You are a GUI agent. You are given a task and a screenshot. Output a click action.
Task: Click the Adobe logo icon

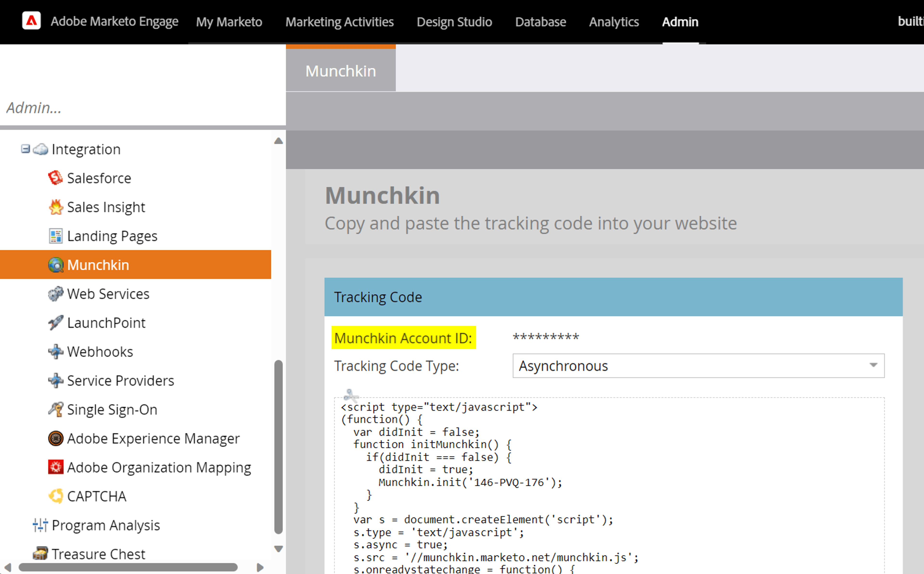(32, 21)
